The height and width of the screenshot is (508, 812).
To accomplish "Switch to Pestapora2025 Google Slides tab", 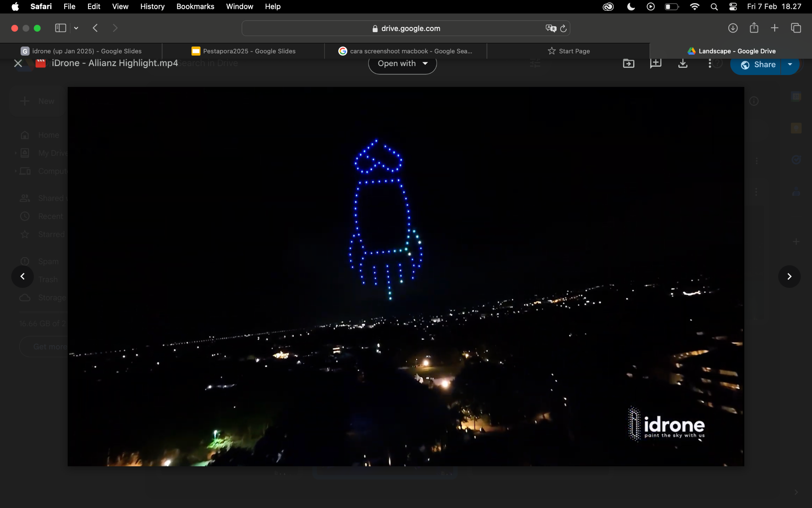I will click(x=243, y=51).
